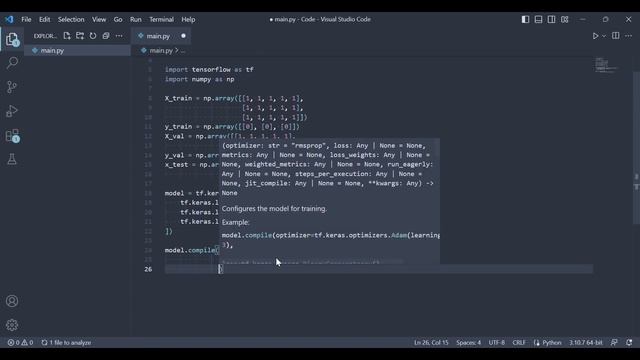Click line number 26 in gutter

coord(148,269)
